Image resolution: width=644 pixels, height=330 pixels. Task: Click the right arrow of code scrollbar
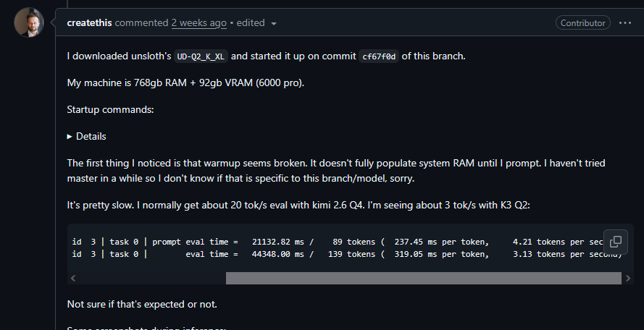pos(627,279)
